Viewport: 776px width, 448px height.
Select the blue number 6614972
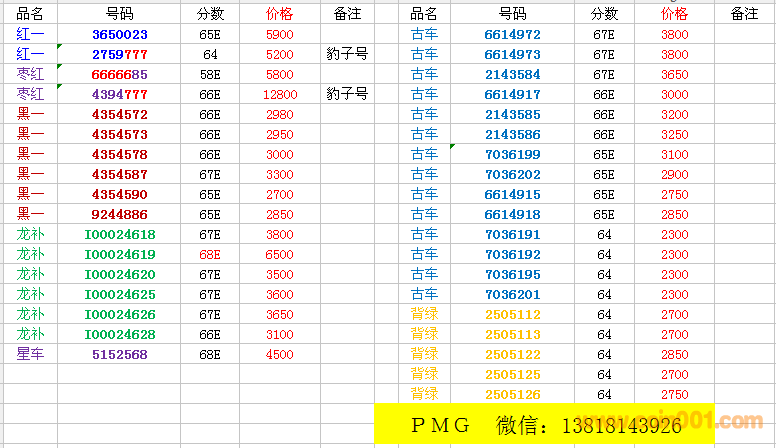pos(512,34)
